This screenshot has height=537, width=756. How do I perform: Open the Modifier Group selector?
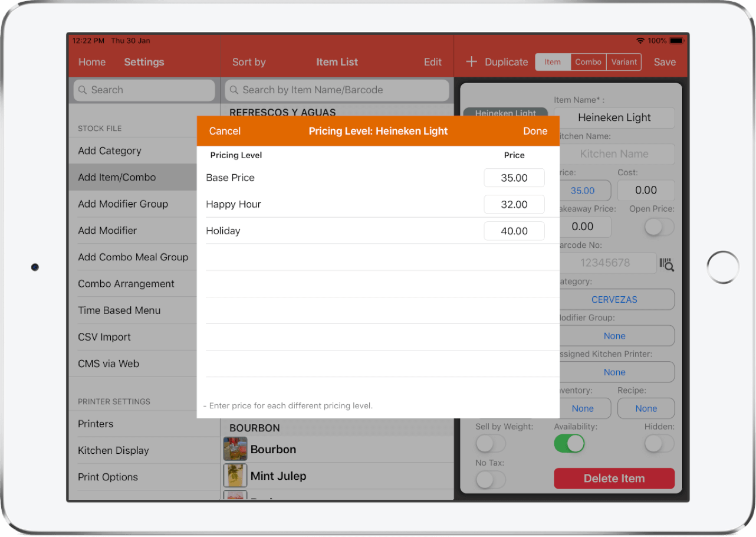pos(614,336)
